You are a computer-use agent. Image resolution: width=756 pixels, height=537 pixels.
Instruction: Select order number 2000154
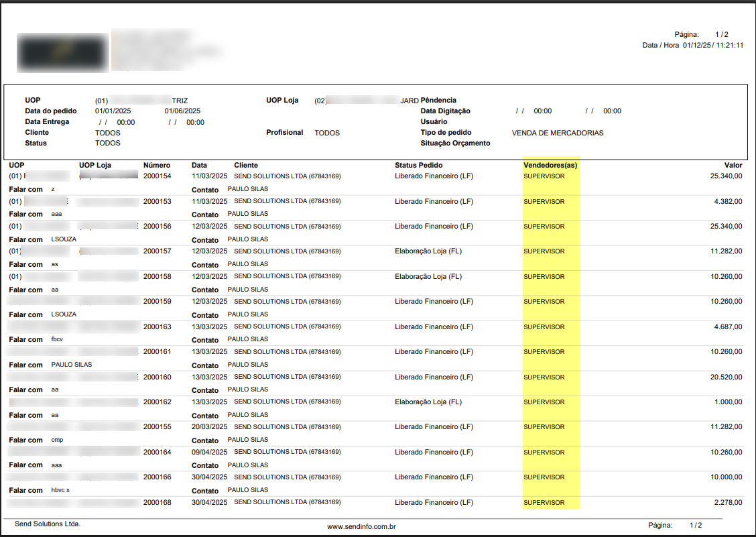click(x=157, y=176)
